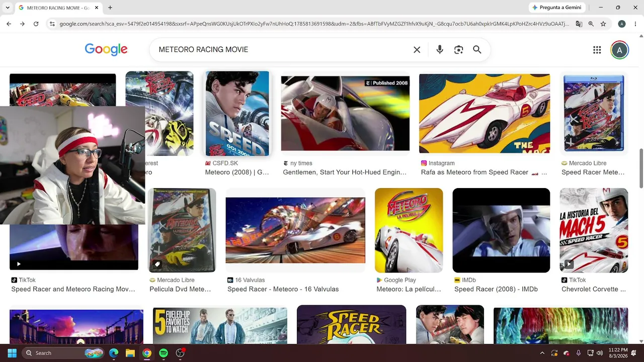Click the Pregunta a Gemini button
This screenshot has width=644, height=362.
(x=556, y=8)
